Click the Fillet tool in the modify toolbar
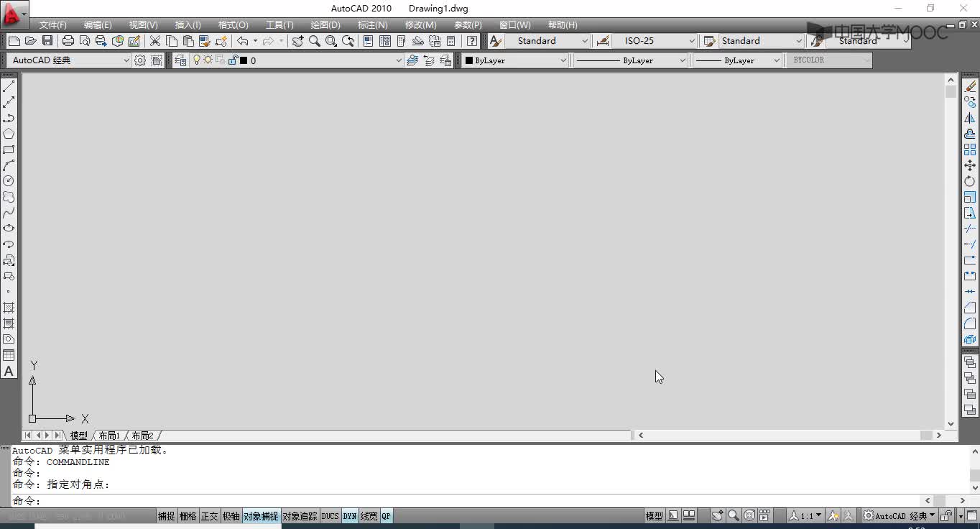The height and width of the screenshot is (529, 980). (x=970, y=323)
